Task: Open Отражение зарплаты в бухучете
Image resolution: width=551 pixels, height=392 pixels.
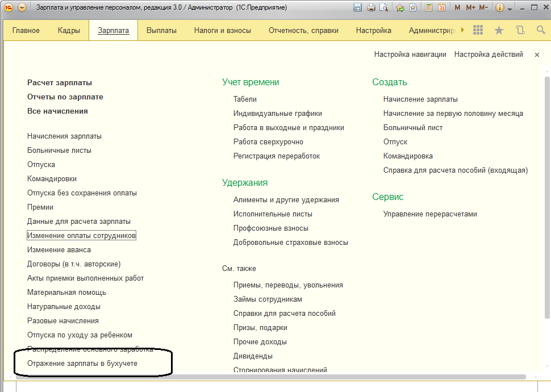Action: [x=82, y=364]
